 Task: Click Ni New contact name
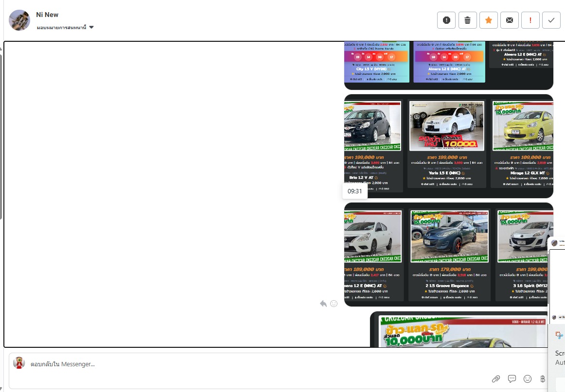point(47,15)
